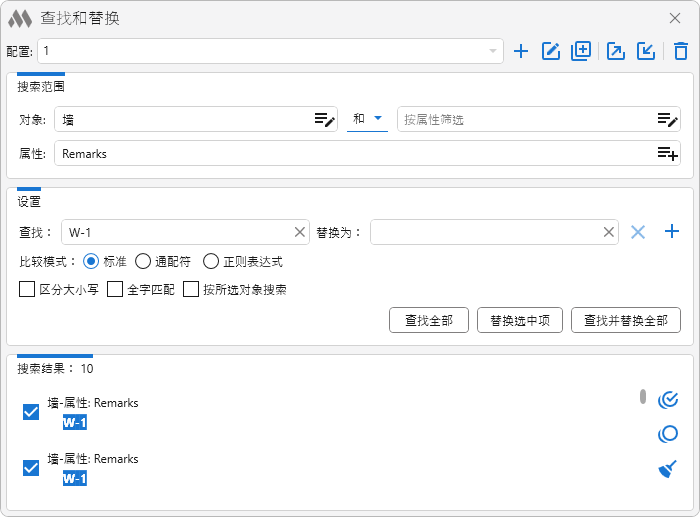Click the 替换为 input field
The height and width of the screenshot is (517, 700).
pos(485,232)
